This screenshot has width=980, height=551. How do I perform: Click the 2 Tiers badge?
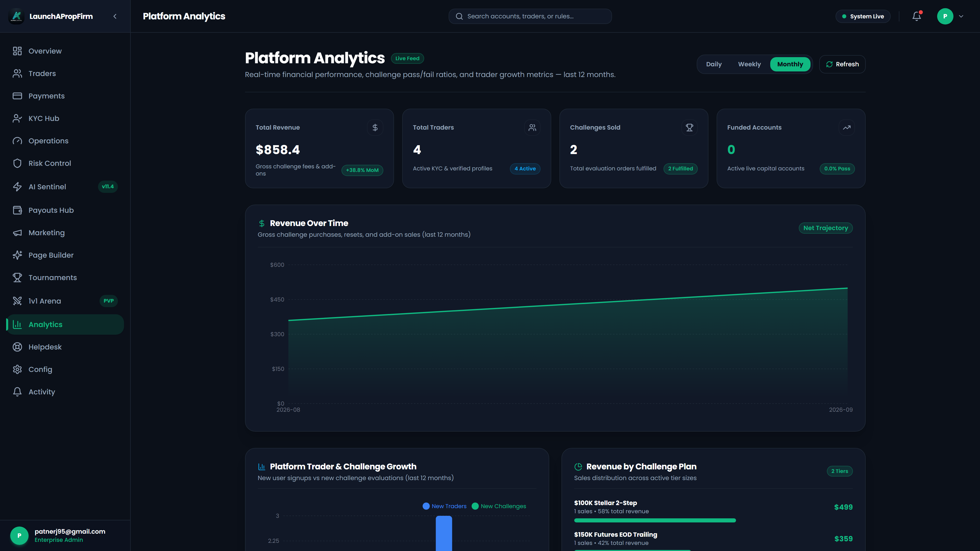[x=839, y=471]
